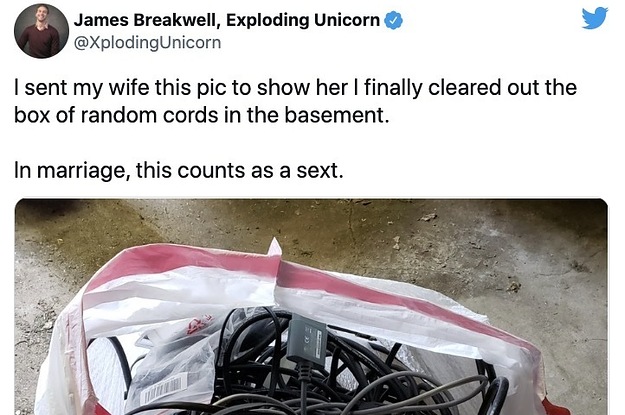Click the white bubble wrap inside the bag
The width and height of the screenshot is (625, 415).
click(108, 373)
